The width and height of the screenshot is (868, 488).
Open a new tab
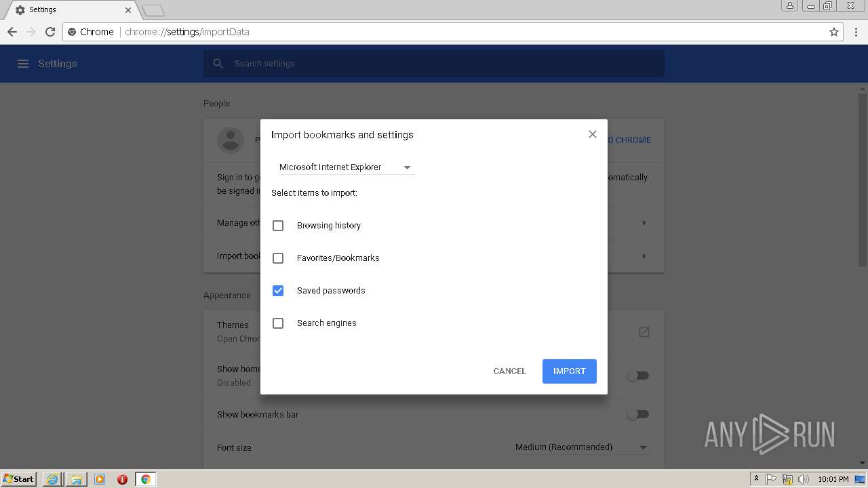[154, 10]
